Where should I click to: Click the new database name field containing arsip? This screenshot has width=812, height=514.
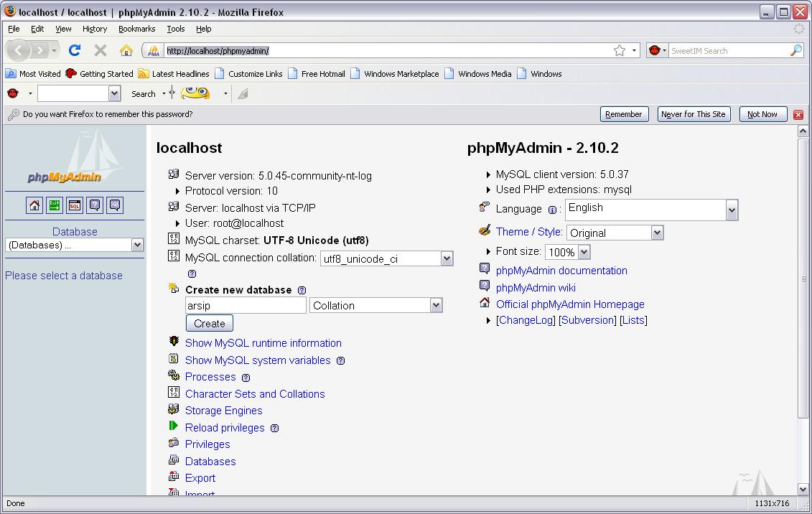pyautogui.click(x=246, y=305)
